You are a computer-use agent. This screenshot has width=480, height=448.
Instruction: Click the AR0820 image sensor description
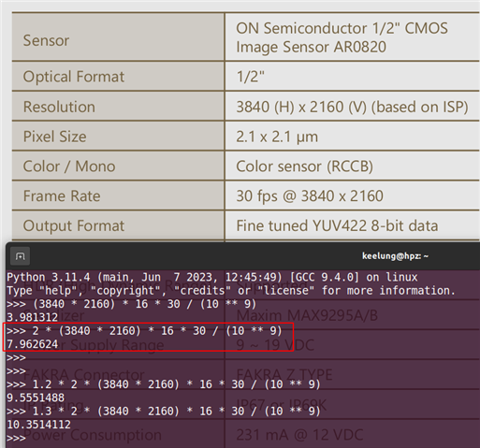[342, 37]
